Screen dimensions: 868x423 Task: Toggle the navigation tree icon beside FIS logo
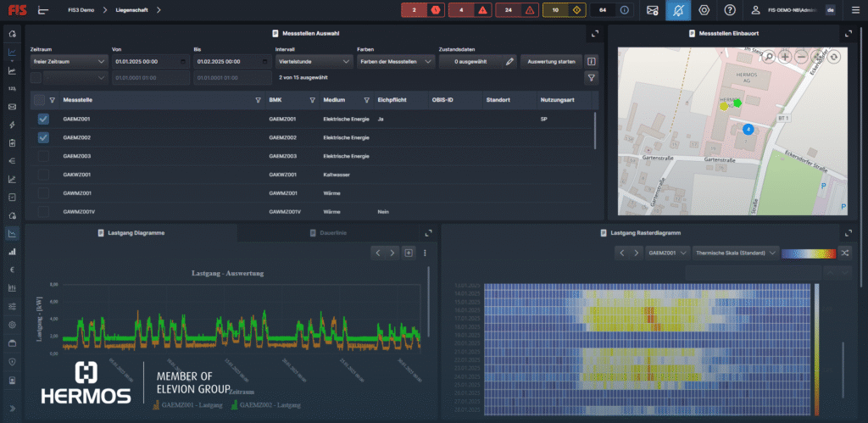42,10
